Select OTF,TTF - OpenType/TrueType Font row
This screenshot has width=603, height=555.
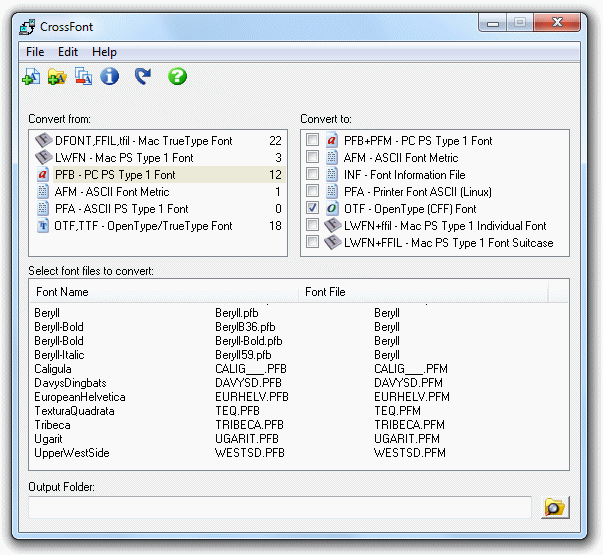158,225
